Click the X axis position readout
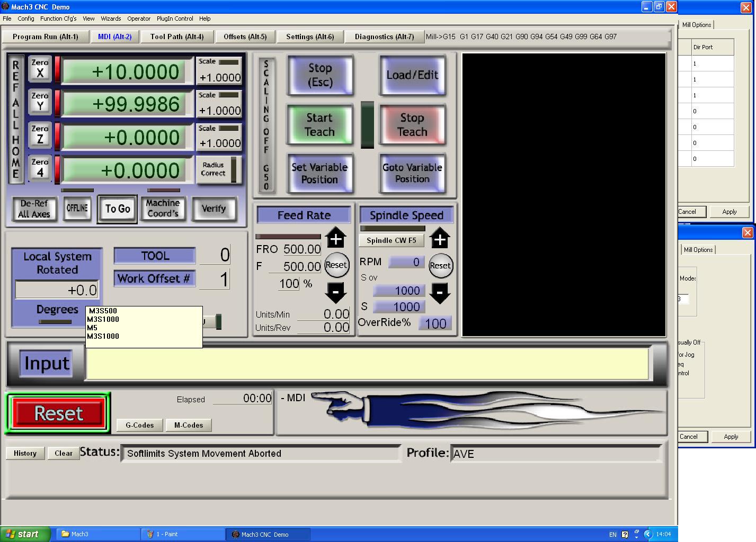 pyautogui.click(x=124, y=71)
